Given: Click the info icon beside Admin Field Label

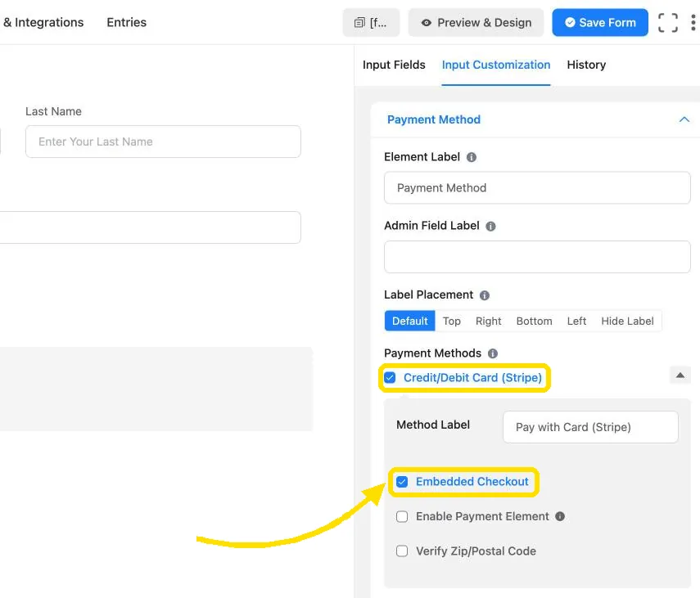Looking at the screenshot, I should (490, 226).
